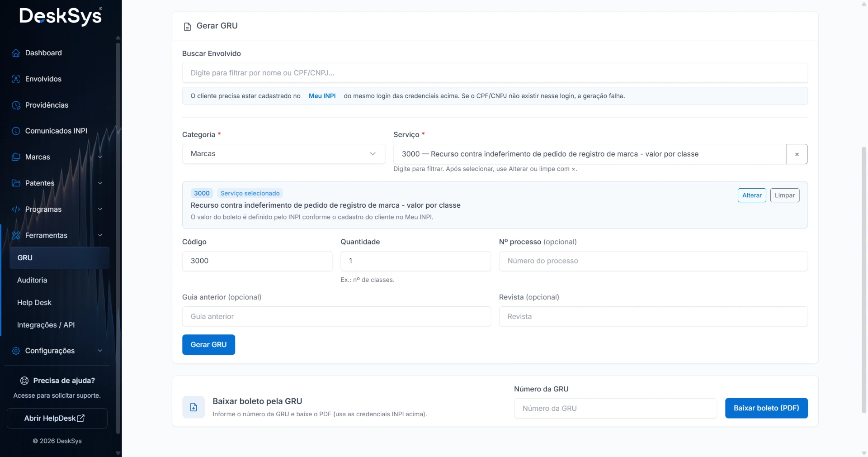
Task: Expand the Programas submenu chevron
Action: [x=100, y=209]
